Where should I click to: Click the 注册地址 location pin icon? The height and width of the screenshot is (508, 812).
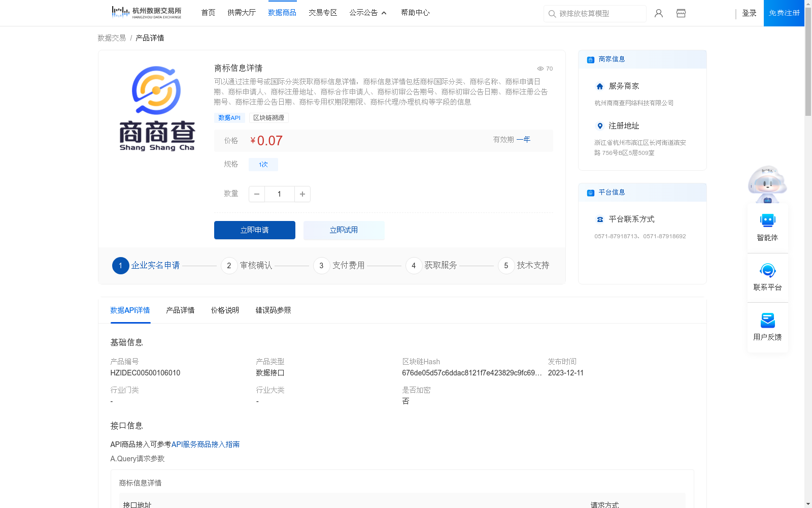point(600,126)
